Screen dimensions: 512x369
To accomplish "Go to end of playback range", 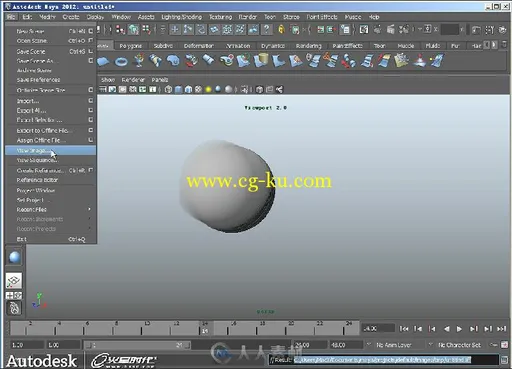I will 501,329.
